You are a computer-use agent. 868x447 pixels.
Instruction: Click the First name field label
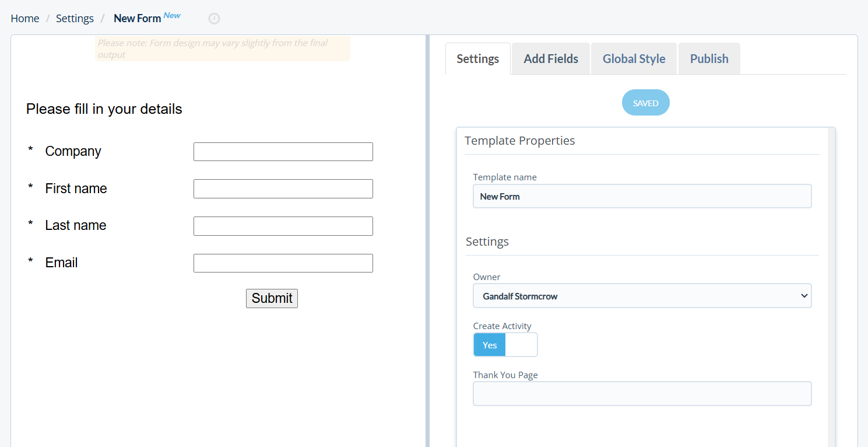coord(76,188)
